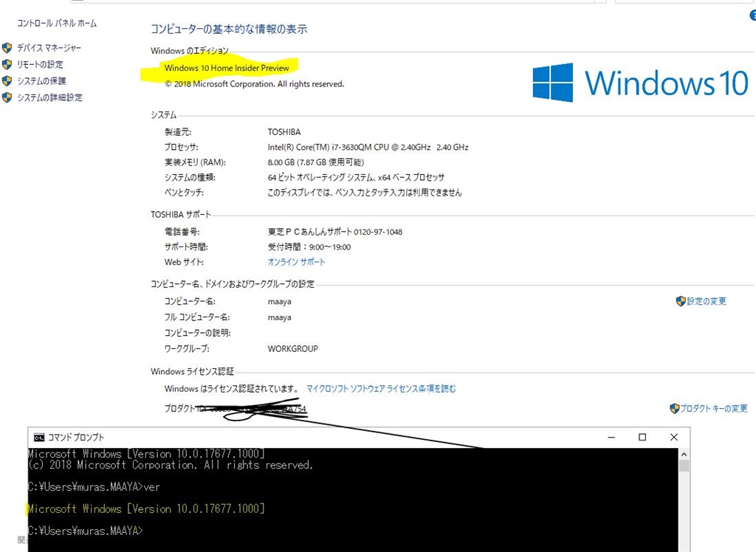
Task: Click shield icon beside システムの詳細設定
Action: click(x=7, y=97)
